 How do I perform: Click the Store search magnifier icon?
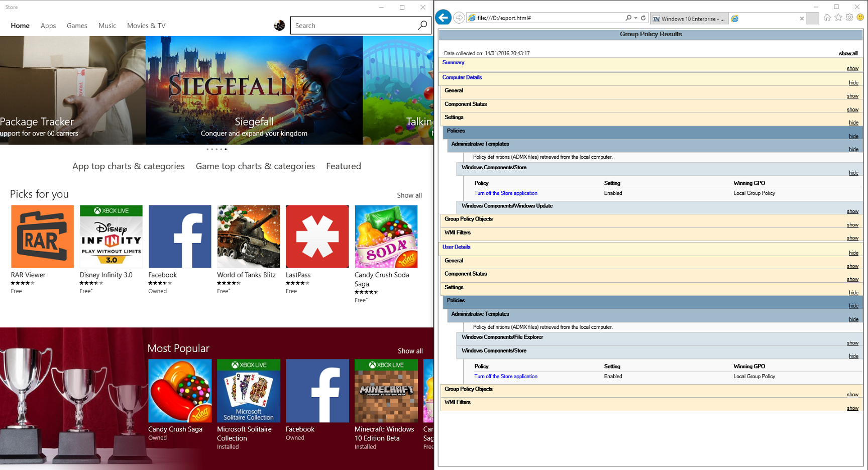422,25
